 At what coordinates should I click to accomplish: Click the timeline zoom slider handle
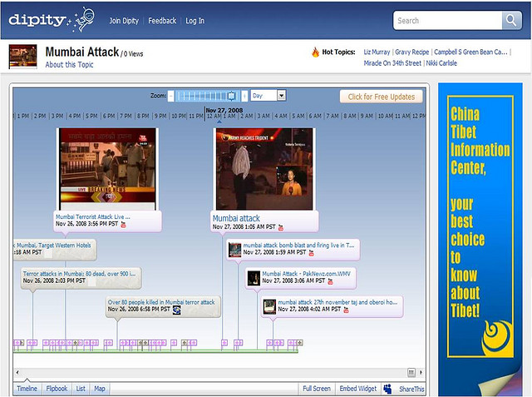click(232, 96)
